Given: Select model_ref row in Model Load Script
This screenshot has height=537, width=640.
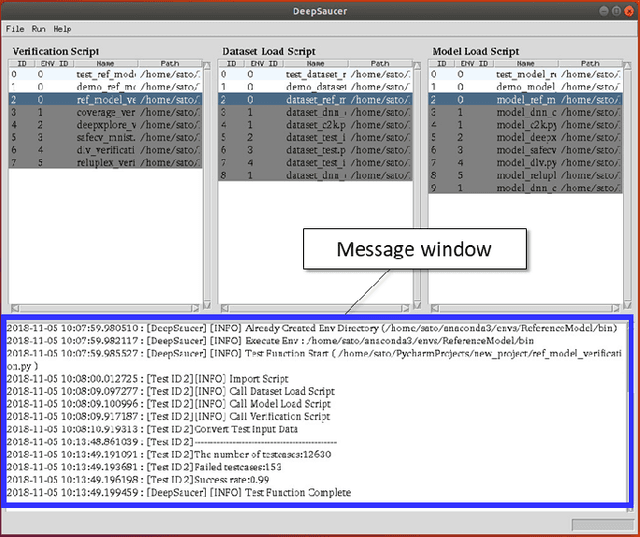Looking at the screenshot, I should point(525,100).
